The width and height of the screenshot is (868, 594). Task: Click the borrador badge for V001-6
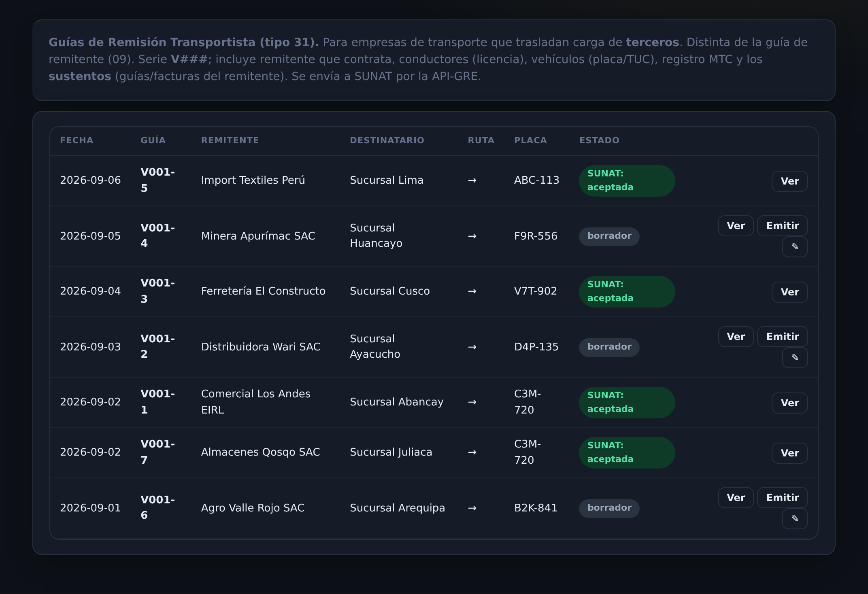pos(609,508)
